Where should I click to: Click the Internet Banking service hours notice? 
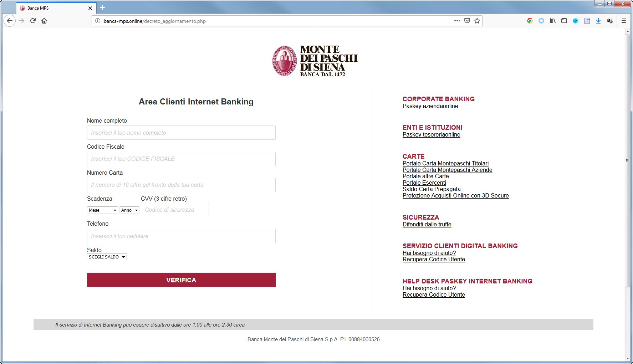coord(150,325)
